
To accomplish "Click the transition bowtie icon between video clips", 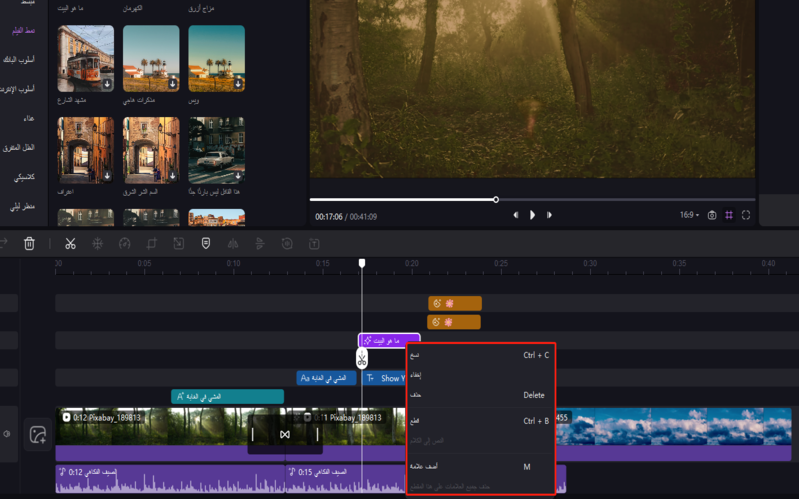I will click(x=285, y=434).
